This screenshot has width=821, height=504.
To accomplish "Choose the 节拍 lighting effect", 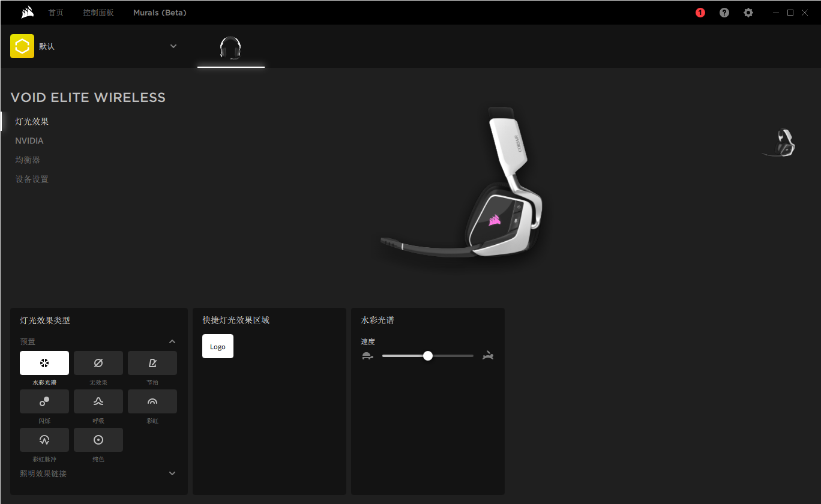I will coord(152,363).
